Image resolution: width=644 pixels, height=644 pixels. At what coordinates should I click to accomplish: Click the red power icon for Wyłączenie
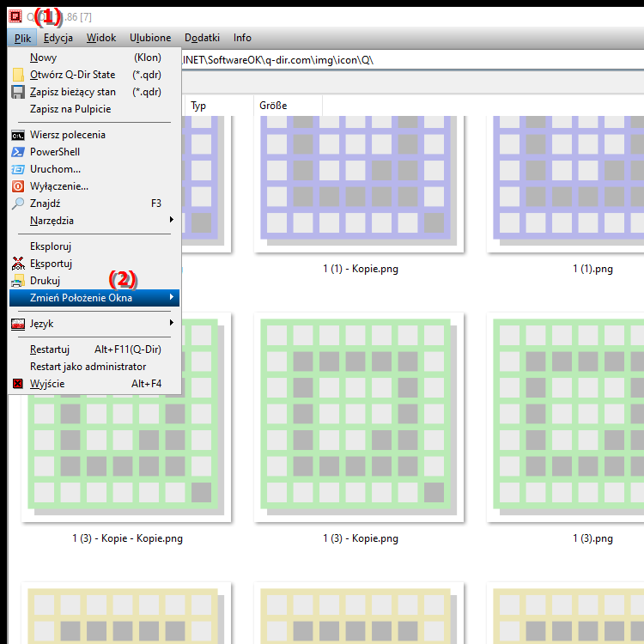[18, 186]
